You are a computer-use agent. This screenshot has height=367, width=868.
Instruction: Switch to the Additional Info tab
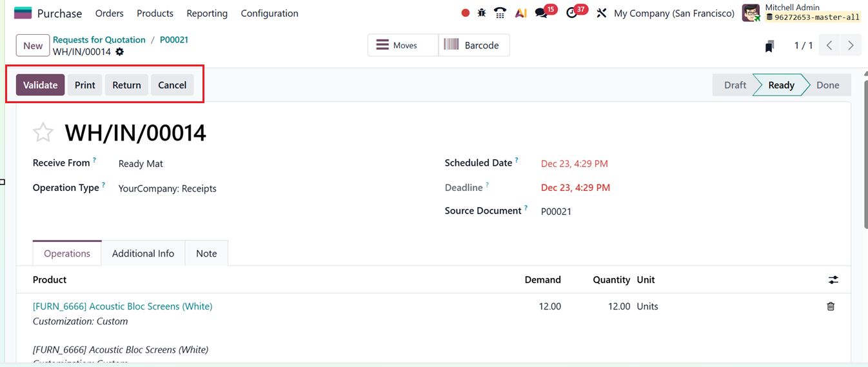[x=143, y=253]
